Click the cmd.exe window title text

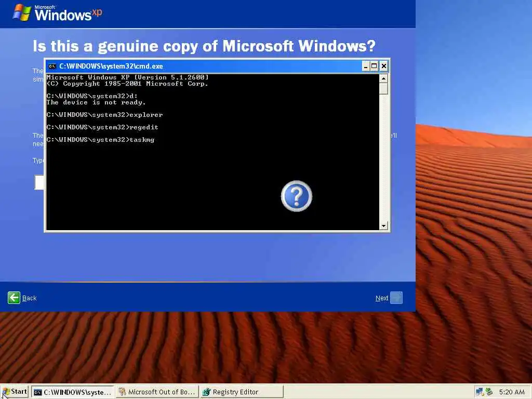point(111,66)
